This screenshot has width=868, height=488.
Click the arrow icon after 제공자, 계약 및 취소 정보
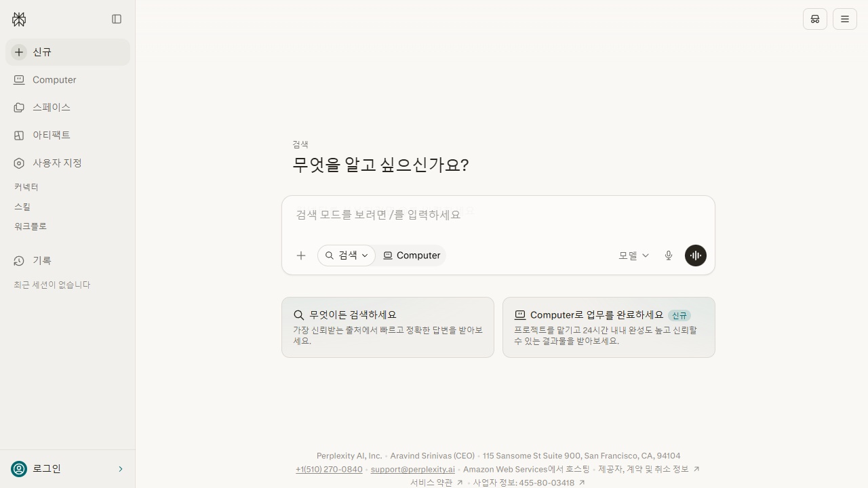tap(696, 469)
